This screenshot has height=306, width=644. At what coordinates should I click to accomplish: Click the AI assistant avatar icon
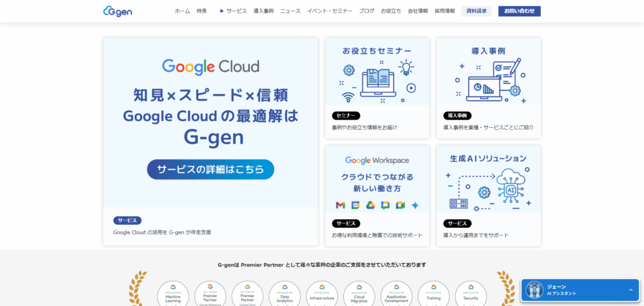click(535, 290)
